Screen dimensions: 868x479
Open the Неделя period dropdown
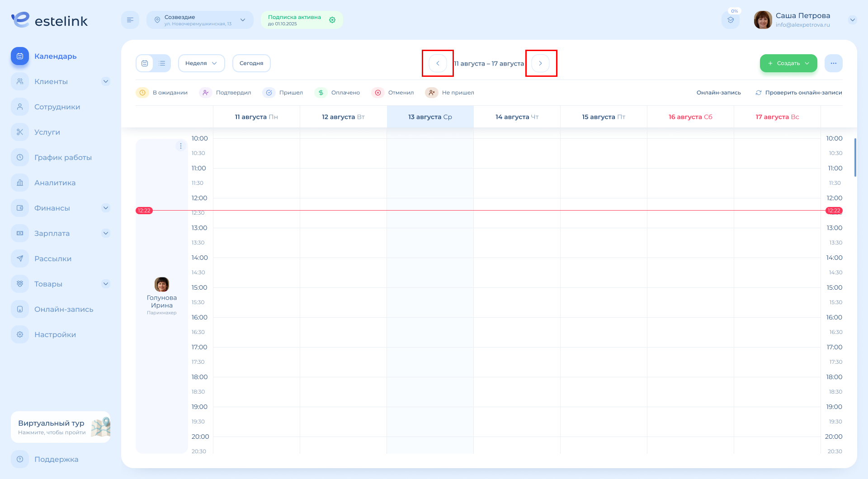(x=201, y=63)
